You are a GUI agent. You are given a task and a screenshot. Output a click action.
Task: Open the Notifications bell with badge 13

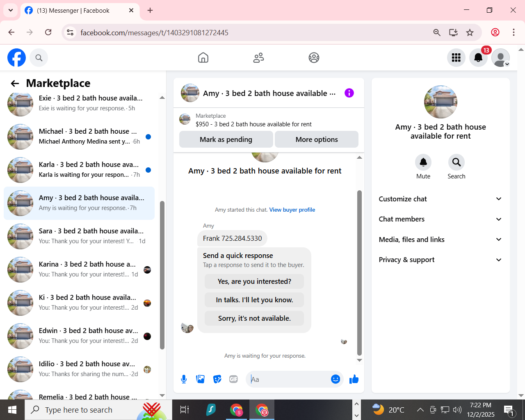tap(478, 58)
